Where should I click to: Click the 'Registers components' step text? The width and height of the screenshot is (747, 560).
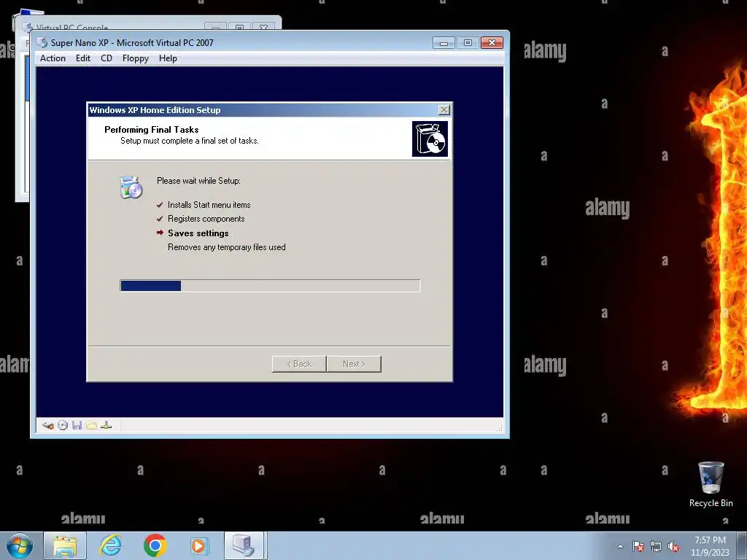pos(206,219)
